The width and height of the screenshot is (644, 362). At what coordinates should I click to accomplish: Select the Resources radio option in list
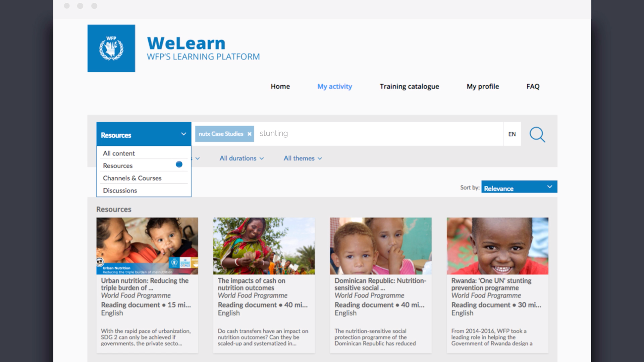179,164
